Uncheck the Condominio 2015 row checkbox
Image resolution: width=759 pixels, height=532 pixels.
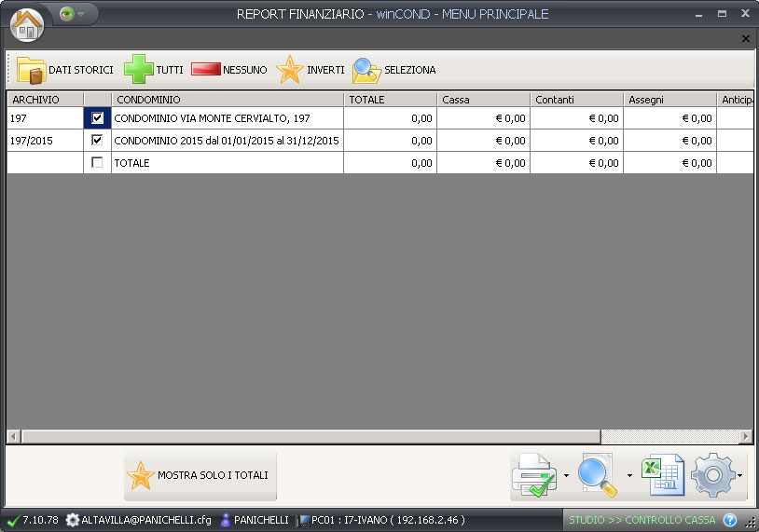pos(98,141)
